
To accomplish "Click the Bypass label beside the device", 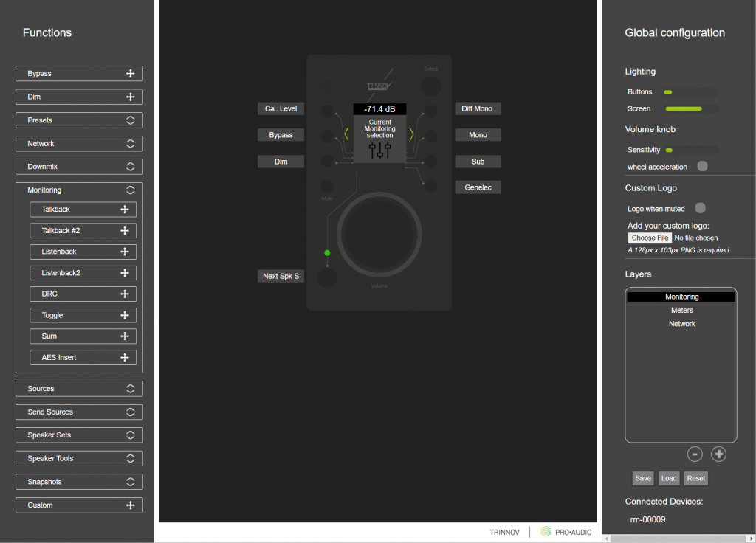I will pyautogui.click(x=281, y=135).
